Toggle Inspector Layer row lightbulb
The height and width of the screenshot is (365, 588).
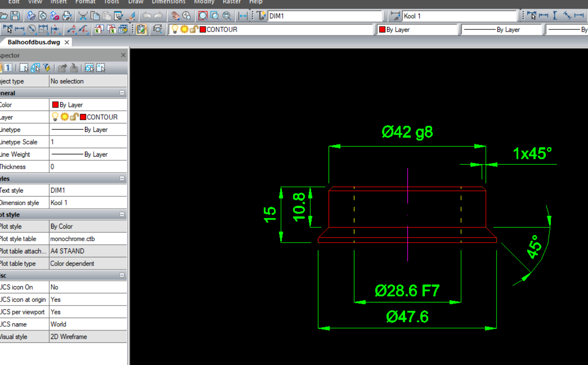click(55, 117)
